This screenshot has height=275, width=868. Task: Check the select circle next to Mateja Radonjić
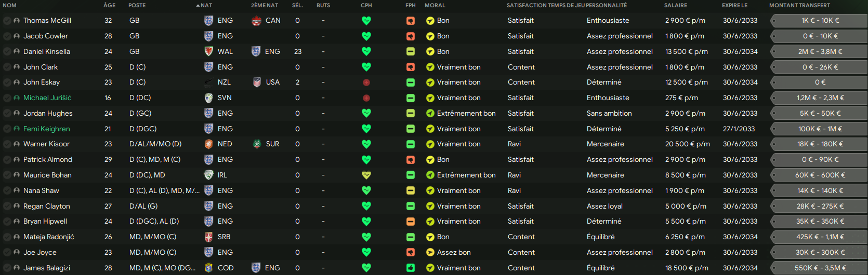coord(7,237)
